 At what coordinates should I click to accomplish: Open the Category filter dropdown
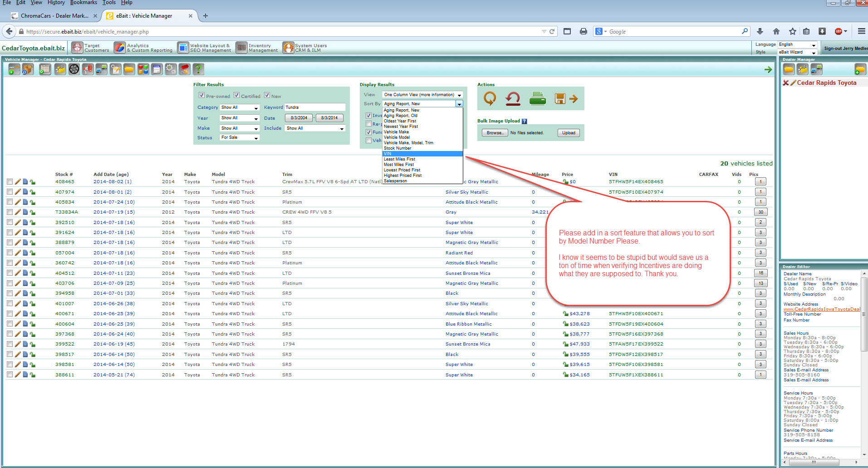240,107
